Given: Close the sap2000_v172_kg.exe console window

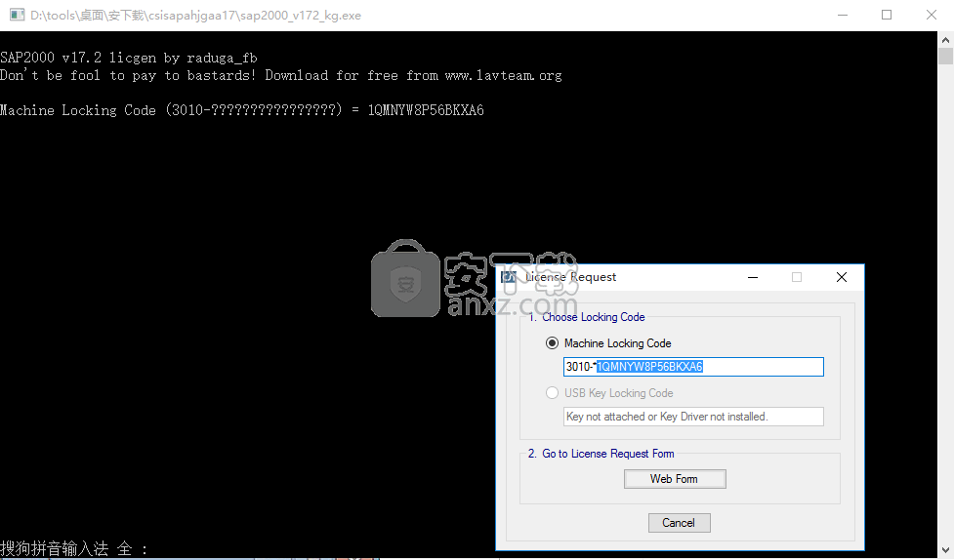Looking at the screenshot, I should 932,16.
